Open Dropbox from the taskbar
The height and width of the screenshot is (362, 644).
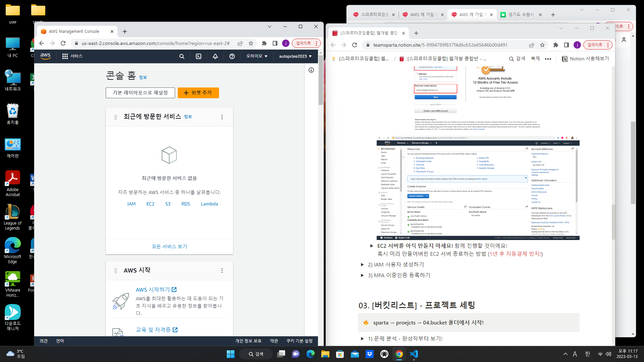pyautogui.click(x=369, y=354)
